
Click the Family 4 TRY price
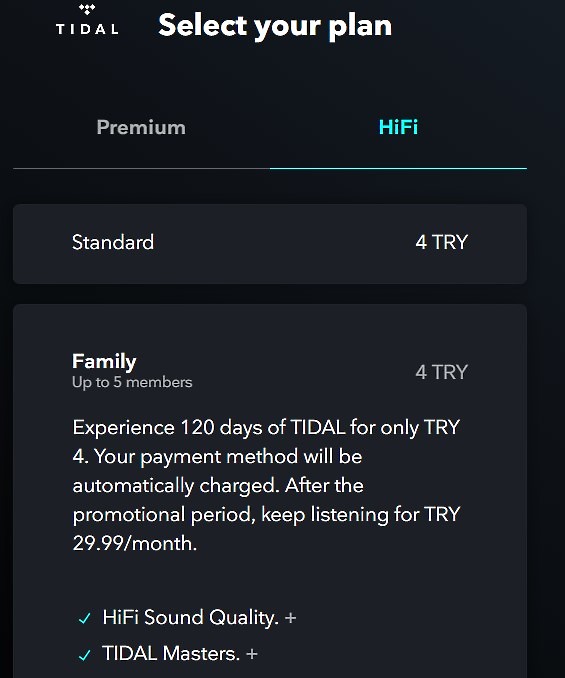441,372
